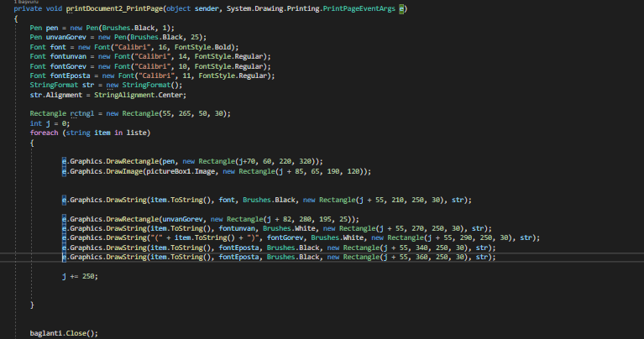This screenshot has width=644, height=339.
Task: Click the rctngl variable with dotted underline
Action: pyautogui.click(x=81, y=113)
